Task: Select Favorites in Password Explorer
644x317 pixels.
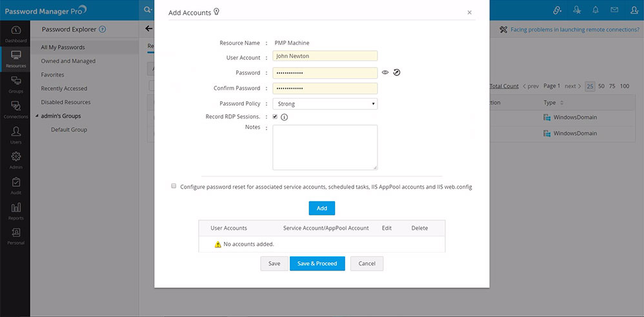Action: tap(52, 75)
